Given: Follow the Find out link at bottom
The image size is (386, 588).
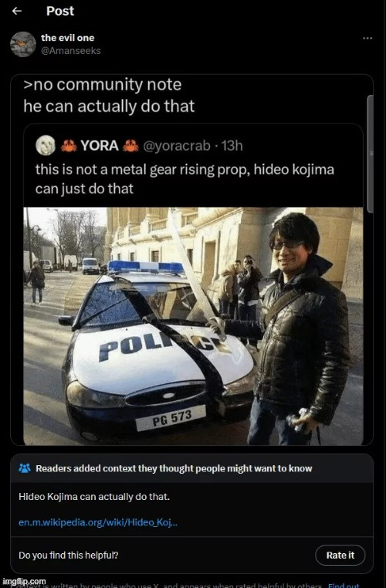Looking at the screenshot, I should click(x=344, y=585).
